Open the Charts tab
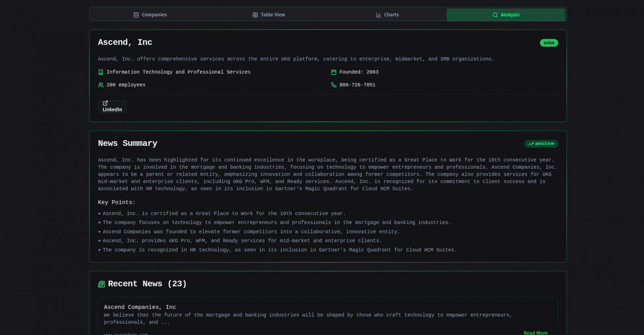 pos(387,15)
